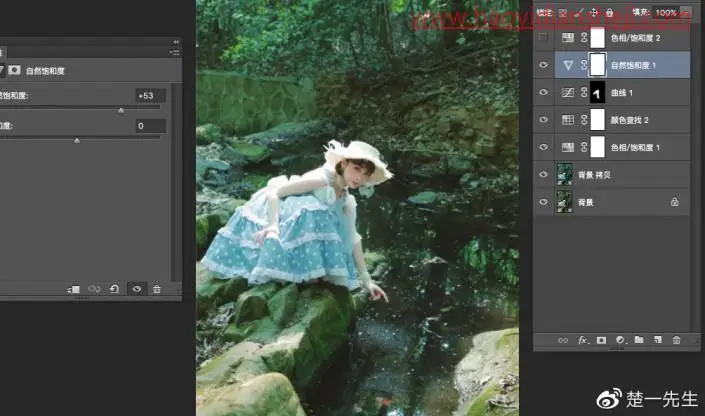Click the mask icon in Properties header
The height and width of the screenshot is (416, 705).
(14, 70)
